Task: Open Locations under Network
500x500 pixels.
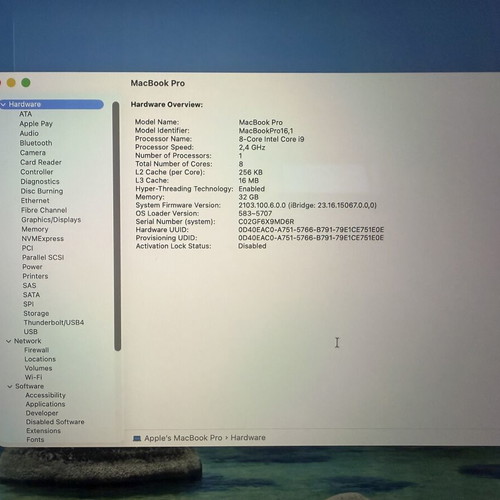Action: coord(40,359)
